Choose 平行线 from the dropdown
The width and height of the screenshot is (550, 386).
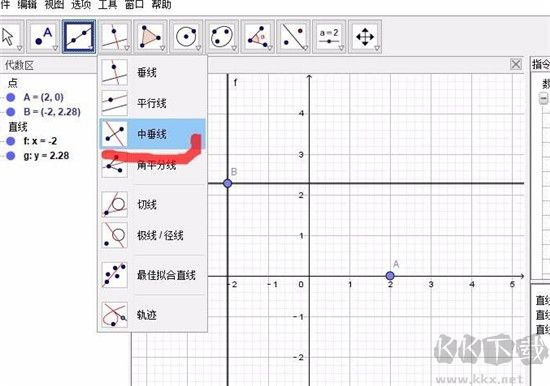pyautogui.click(x=152, y=103)
